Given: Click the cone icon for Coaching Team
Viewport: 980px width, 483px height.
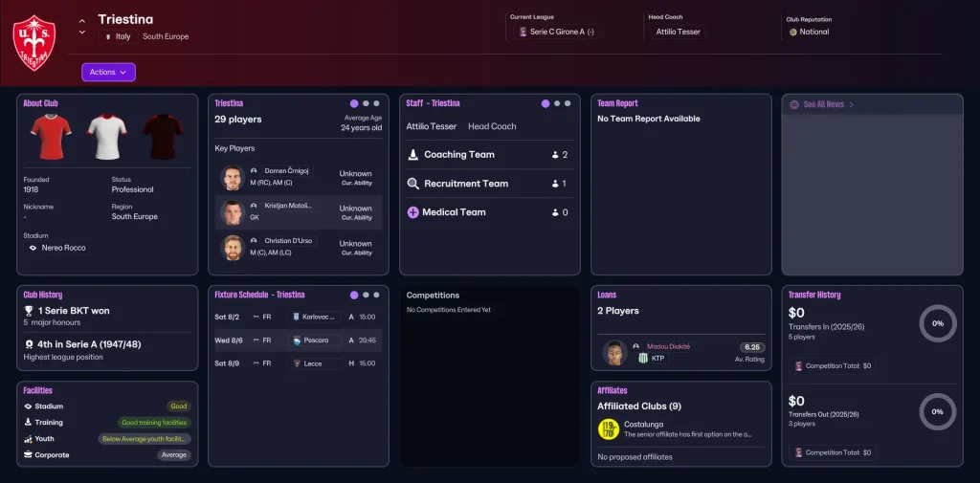Looking at the screenshot, I should (x=413, y=154).
